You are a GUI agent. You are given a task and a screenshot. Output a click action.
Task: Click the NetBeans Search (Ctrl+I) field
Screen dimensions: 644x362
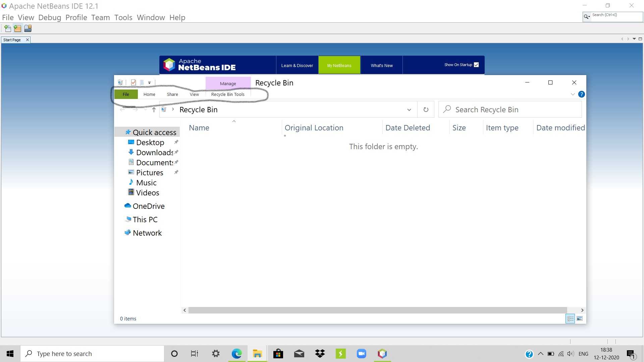pyautogui.click(x=616, y=16)
